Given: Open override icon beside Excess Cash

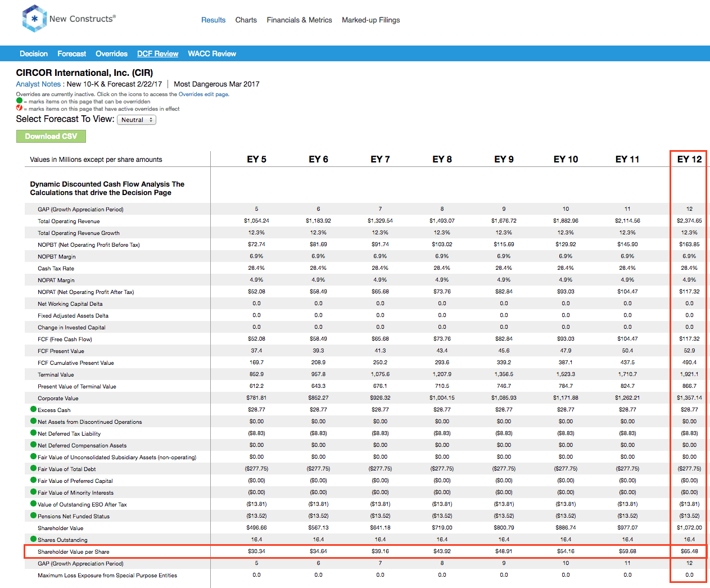Looking at the screenshot, I should click(x=34, y=409).
